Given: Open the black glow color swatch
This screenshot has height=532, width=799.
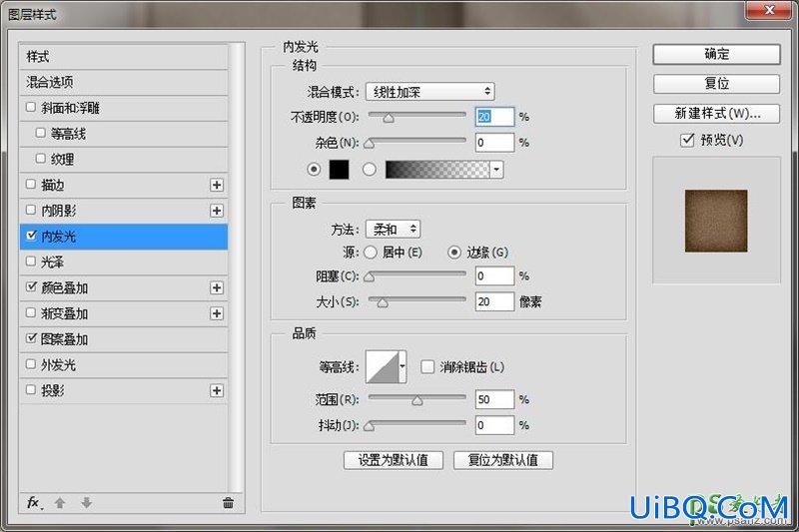Looking at the screenshot, I should 339,169.
